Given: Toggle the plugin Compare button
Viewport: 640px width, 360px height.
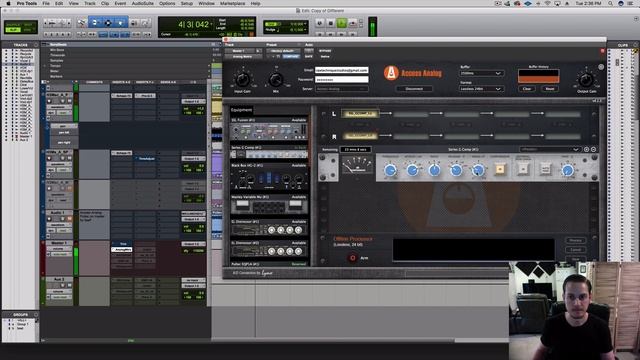Looking at the screenshot, I should 291,56.
